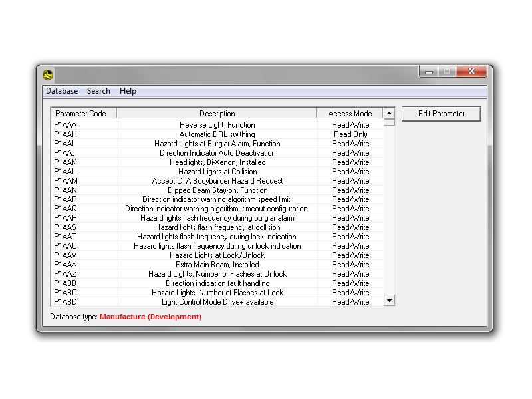Screen dimensions: 532x399
Task: Select parameter row P1AAA Reverse Light
Action: pos(217,125)
